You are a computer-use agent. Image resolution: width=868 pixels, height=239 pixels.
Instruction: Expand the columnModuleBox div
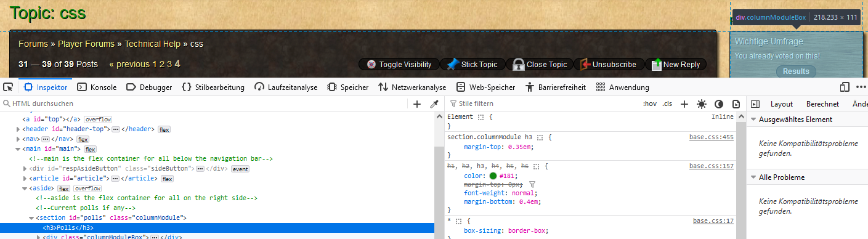tap(38, 237)
